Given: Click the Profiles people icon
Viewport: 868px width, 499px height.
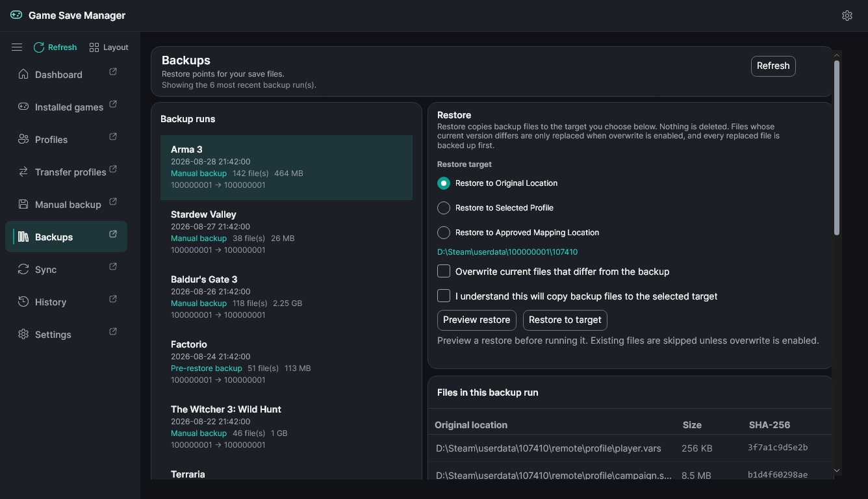Looking at the screenshot, I should point(23,139).
